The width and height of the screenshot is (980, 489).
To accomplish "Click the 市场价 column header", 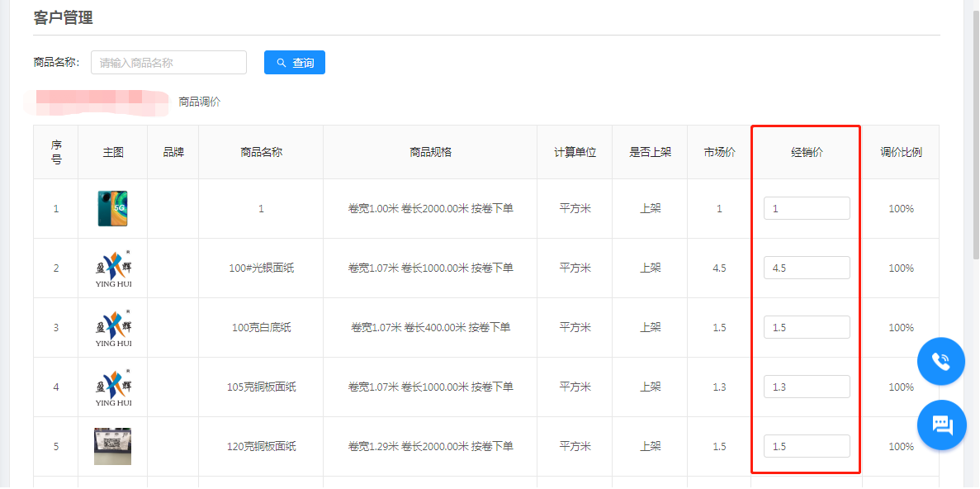I will (719, 152).
